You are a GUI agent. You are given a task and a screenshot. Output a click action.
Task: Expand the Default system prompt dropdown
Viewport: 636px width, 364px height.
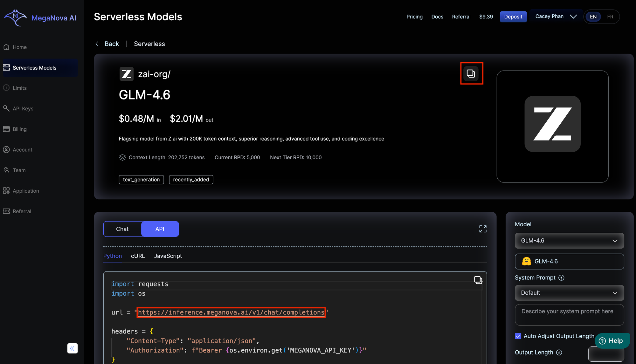[569, 293]
